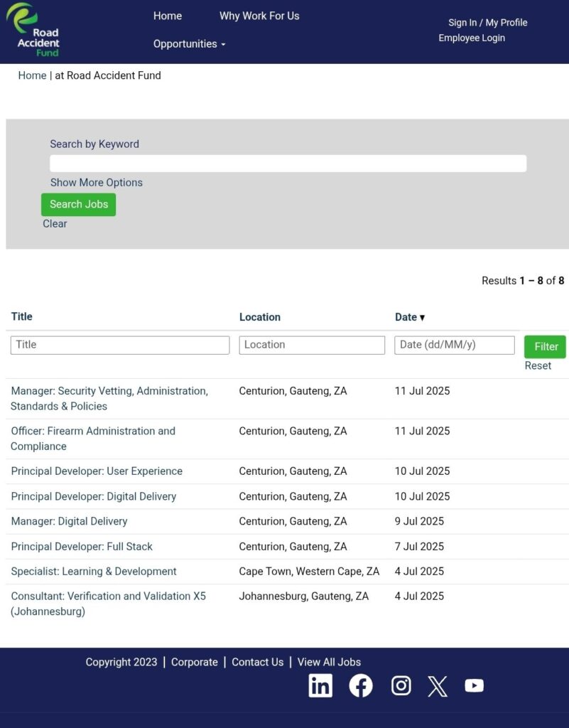Focus the Location filter input

tap(312, 345)
